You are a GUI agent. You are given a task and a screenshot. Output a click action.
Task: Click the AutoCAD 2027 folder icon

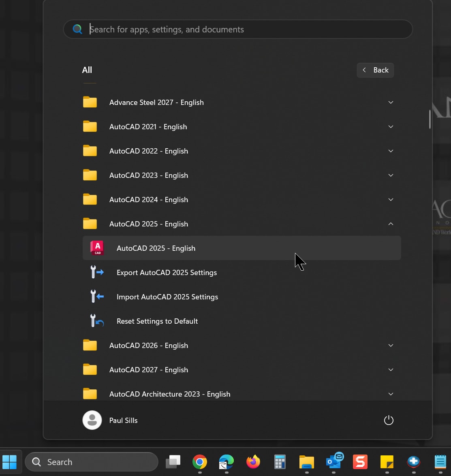pos(90,369)
